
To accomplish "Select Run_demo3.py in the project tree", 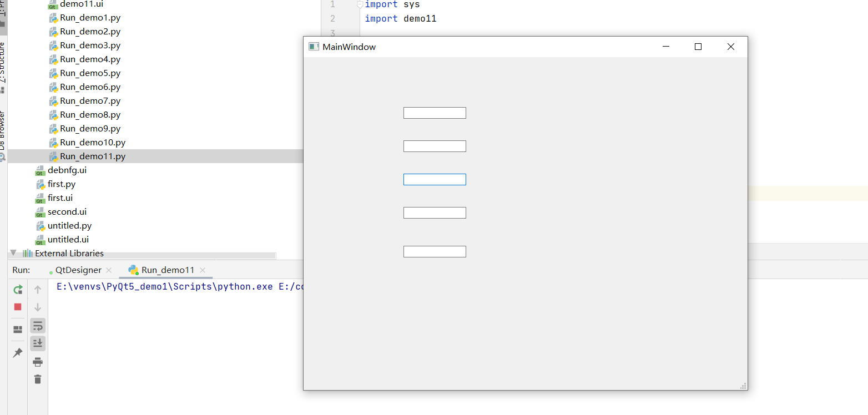I will [x=90, y=45].
